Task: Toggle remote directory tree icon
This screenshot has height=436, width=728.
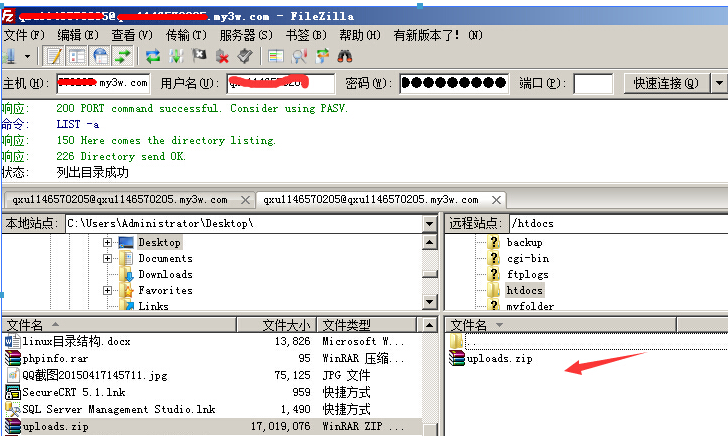Action: (101, 56)
